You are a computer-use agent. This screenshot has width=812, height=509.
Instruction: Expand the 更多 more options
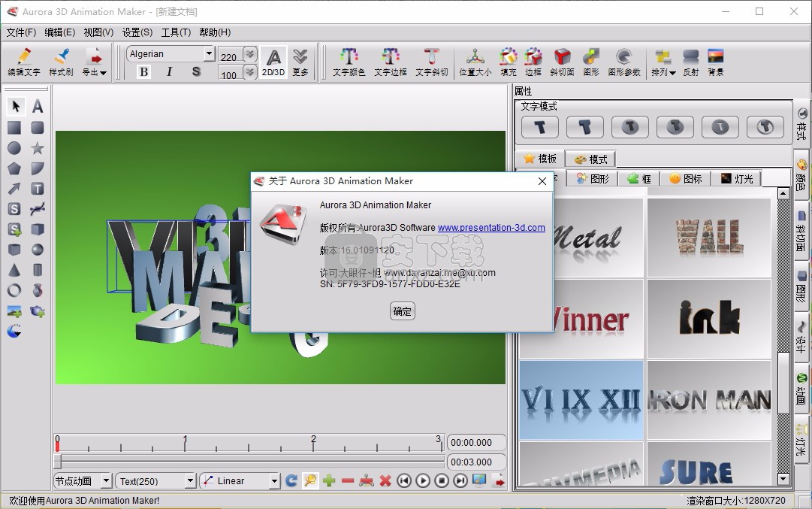pyautogui.click(x=300, y=62)
